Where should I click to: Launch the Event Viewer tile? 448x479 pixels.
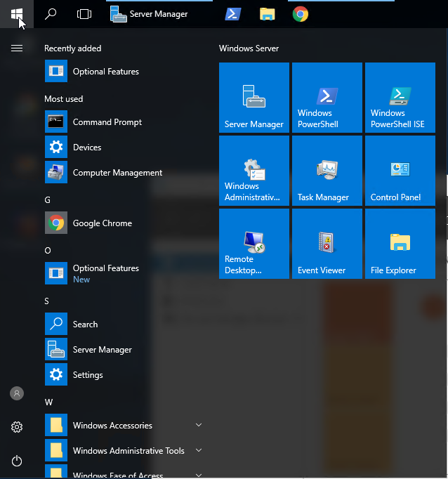coord(327,244)
